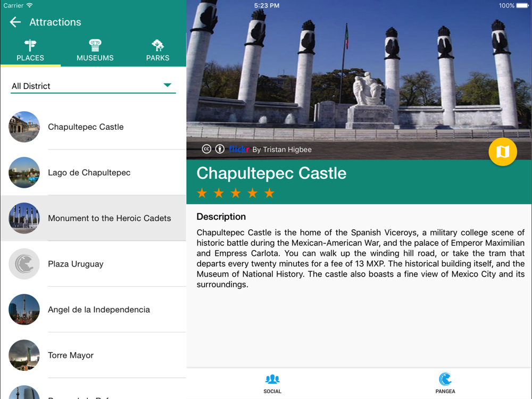Tap the monument header photo
Viewport: 532px width, 399px height.
click(x=359, y=80)
